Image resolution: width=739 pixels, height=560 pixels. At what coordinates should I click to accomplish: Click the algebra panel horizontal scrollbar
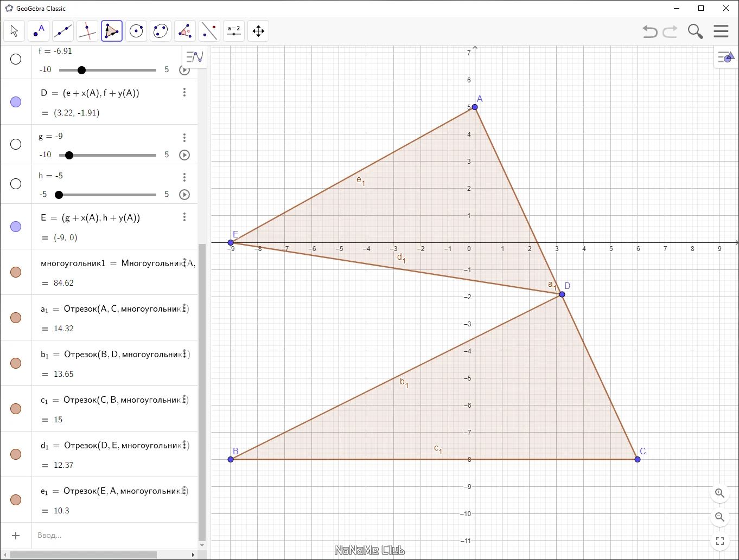tap(83, 555)
